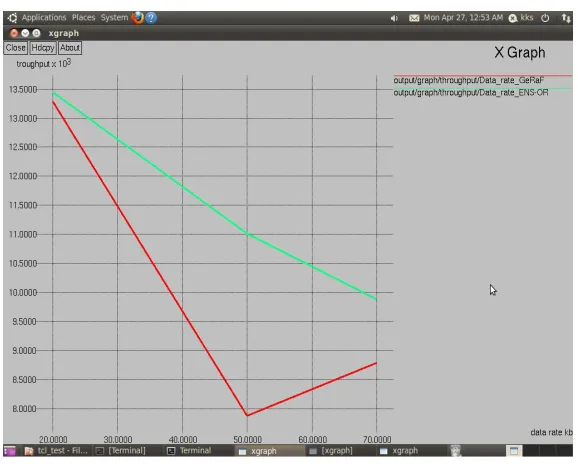Click red line minimum point at 50

(x=247, y=415)
